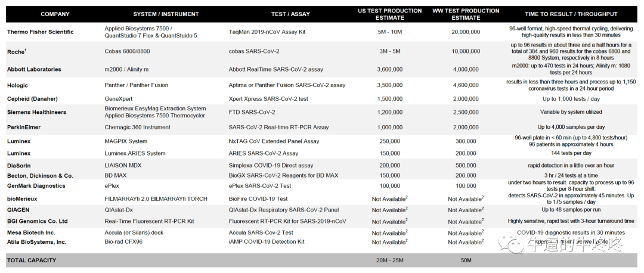Click the NxTAG CoV Extended Panel Assay cell
644x273 pixels.
[274, 141]
